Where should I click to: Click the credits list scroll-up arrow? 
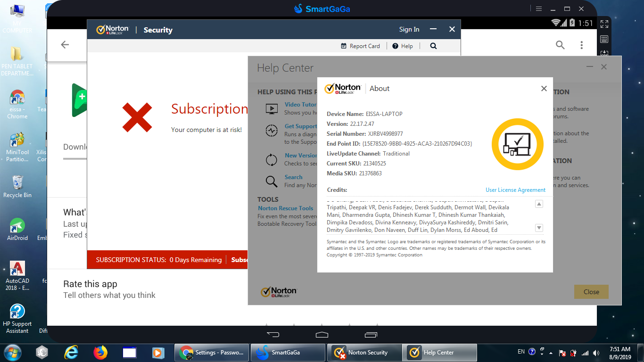[x=539, y=204]
